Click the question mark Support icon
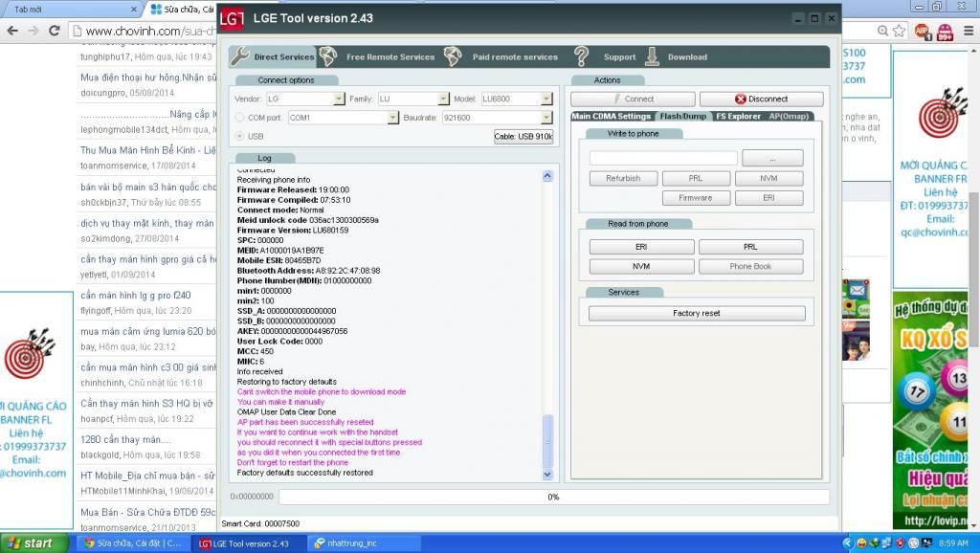Image resolution: width=980 pixels, height=553 pixels. [582, 56]
